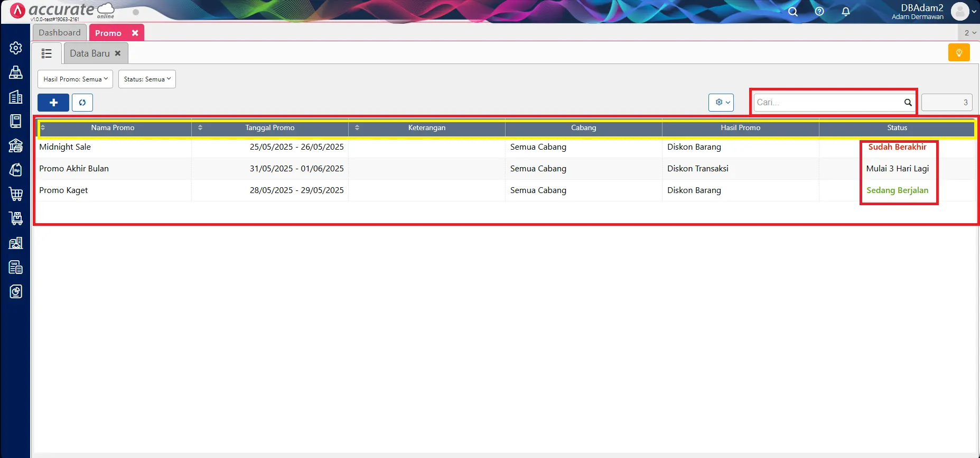Viewport: 980px width, 458px height.
Task: Click the Hasil Promo column header
Action: point(741,128)
